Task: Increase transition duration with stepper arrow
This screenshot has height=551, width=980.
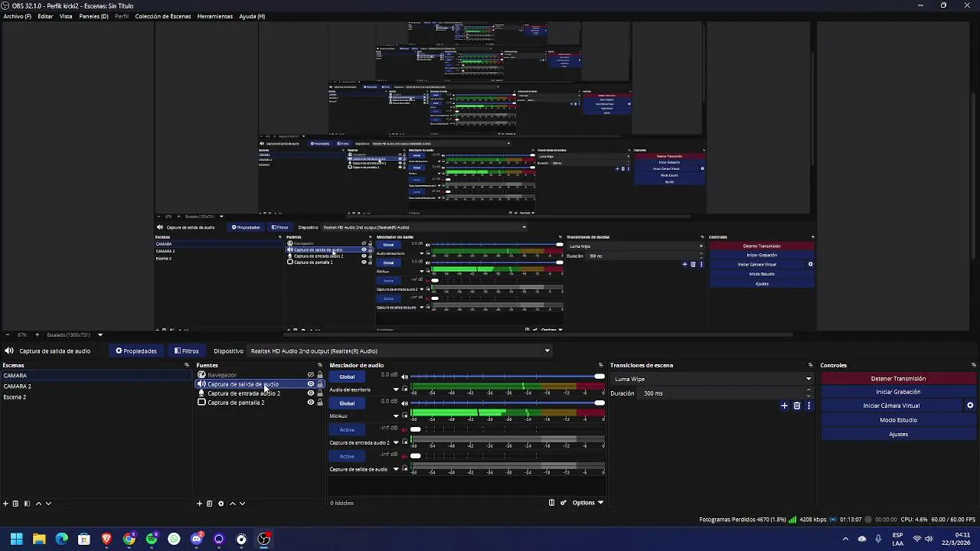Action: tap(808, 390)
